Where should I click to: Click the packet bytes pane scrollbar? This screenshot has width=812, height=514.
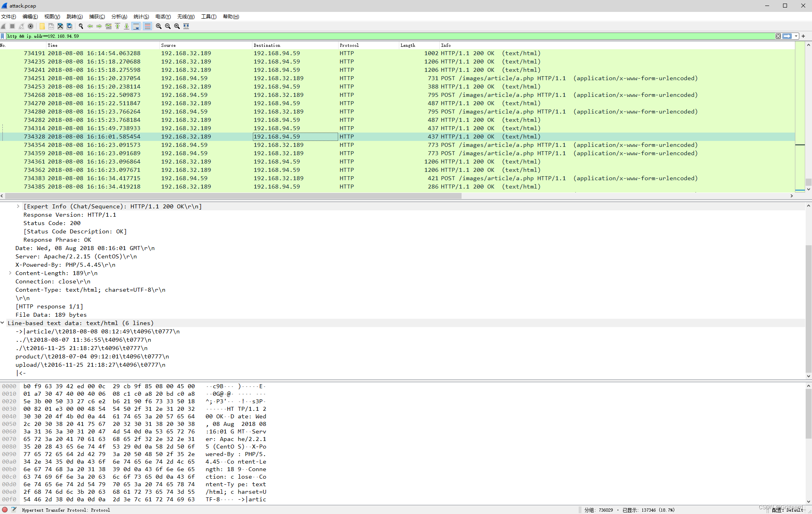coord(808,413)
